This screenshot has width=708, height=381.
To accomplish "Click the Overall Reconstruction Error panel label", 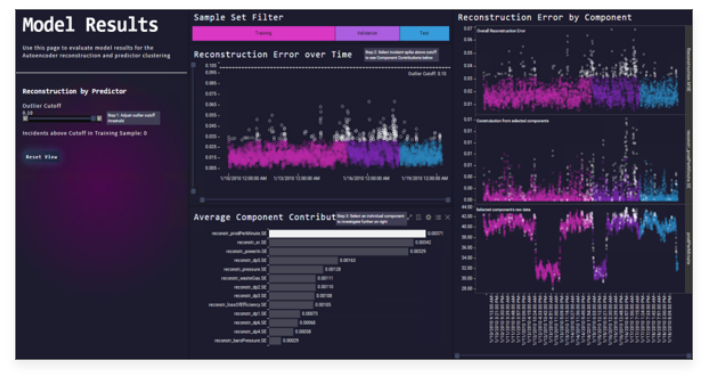I will (501, 31).
